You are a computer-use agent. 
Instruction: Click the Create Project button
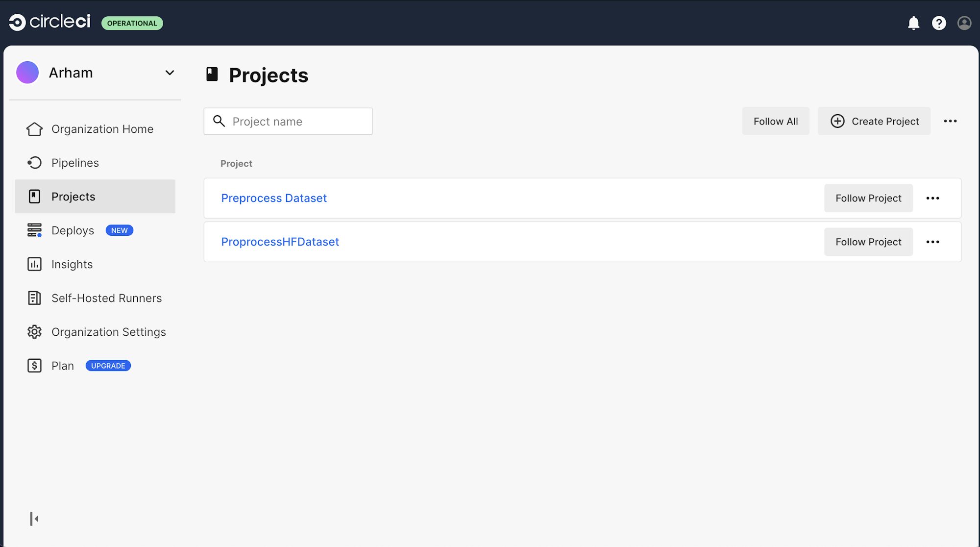(x=874, y=121)
